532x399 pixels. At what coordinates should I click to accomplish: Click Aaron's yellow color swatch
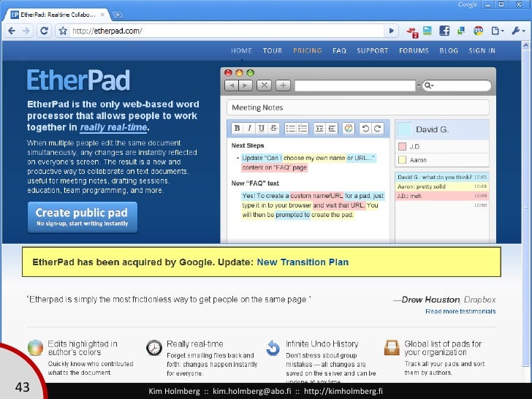(x=402, y=160)
